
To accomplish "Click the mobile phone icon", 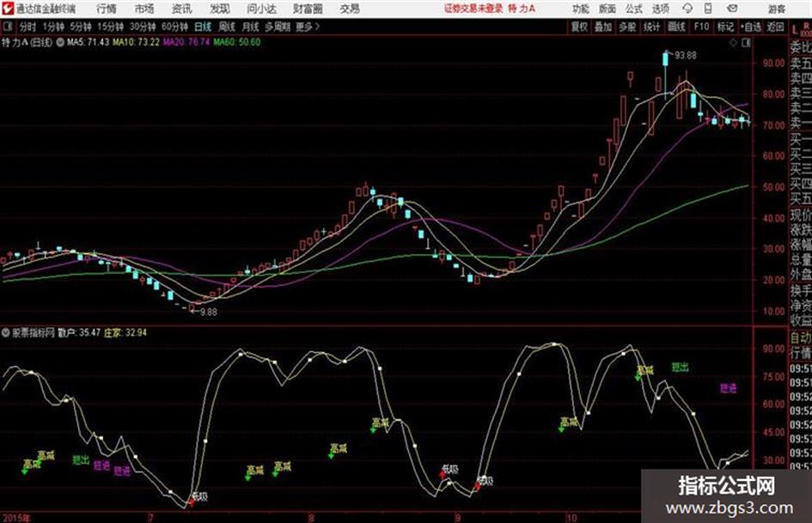I will click(708, 9).
